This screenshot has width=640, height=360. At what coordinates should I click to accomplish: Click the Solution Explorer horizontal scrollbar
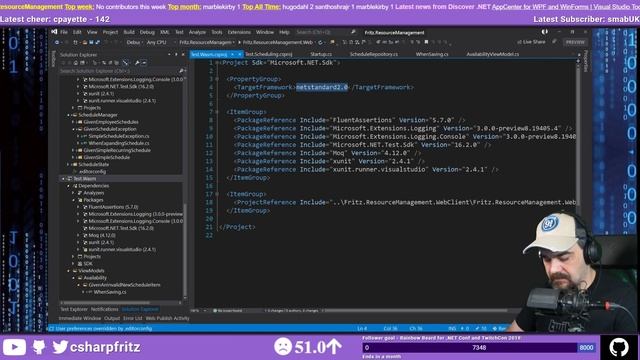point(107,303)
